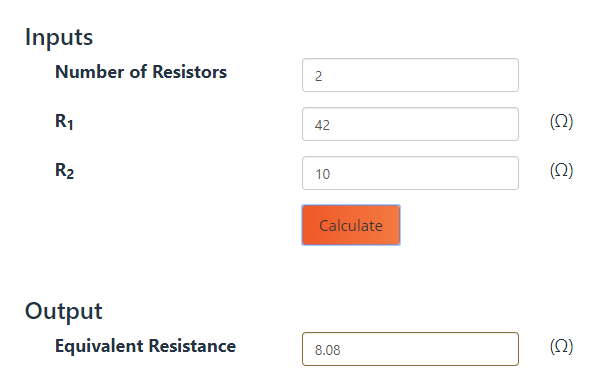Place cursor in field showing value 10

(x=410, y=173)
